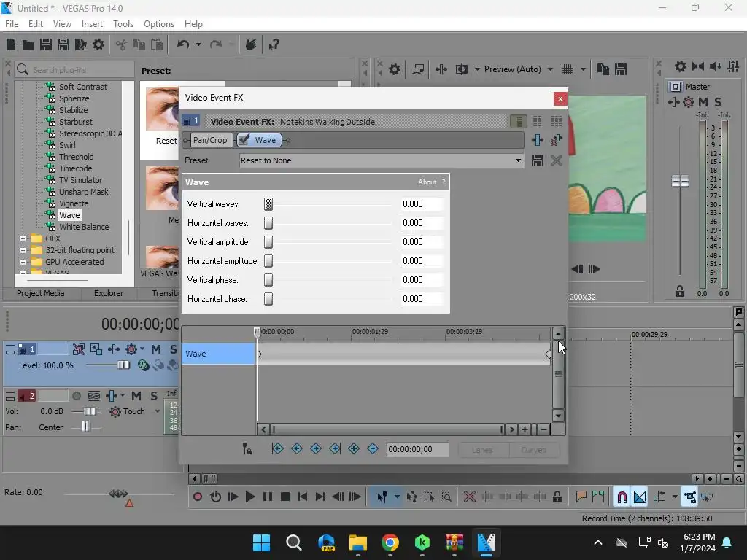Click Sync Cursor lock icon in FX
The width and height of the screenshot is (747, 560).
247,448
